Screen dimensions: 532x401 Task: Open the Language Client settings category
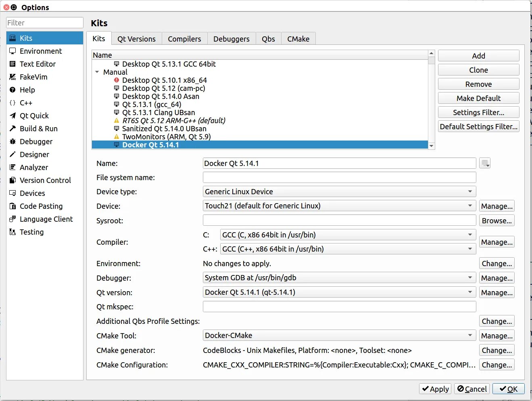(45, 219)
